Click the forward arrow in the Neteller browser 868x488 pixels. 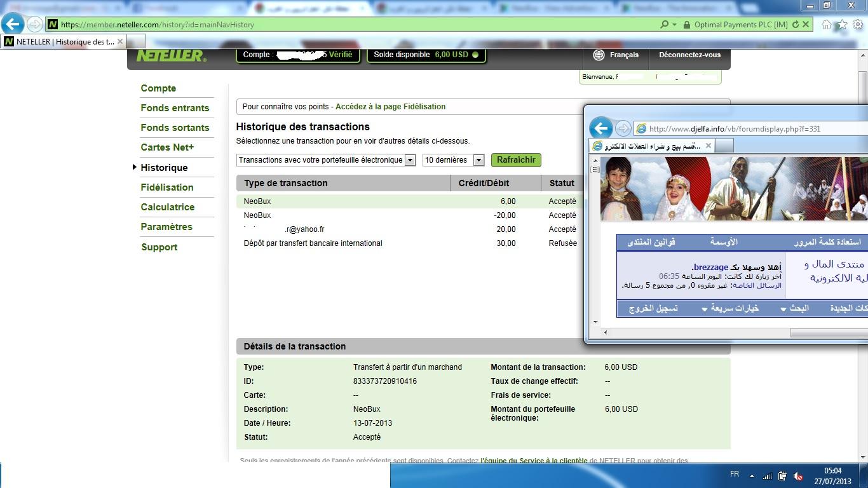pyautogui.click(x=35, y=25)
